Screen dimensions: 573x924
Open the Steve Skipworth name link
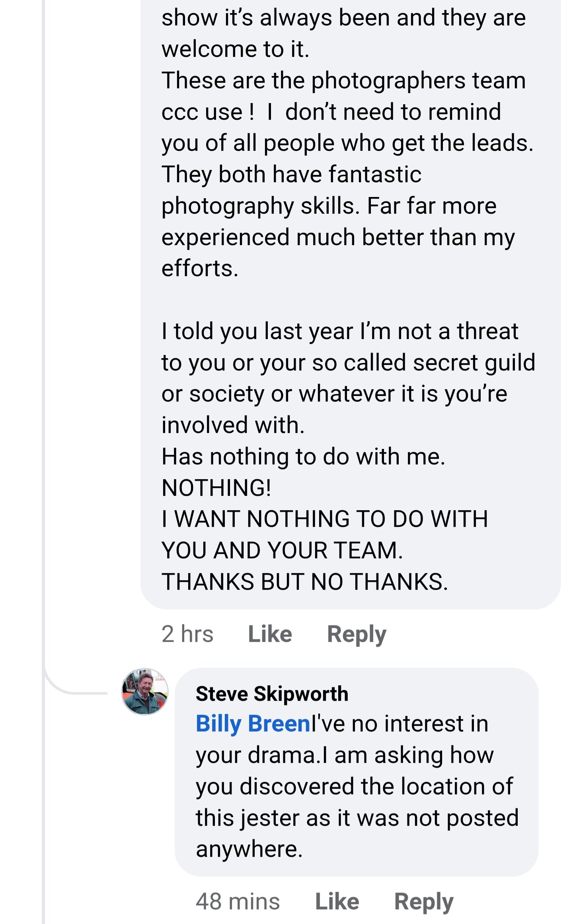point(272,694)
